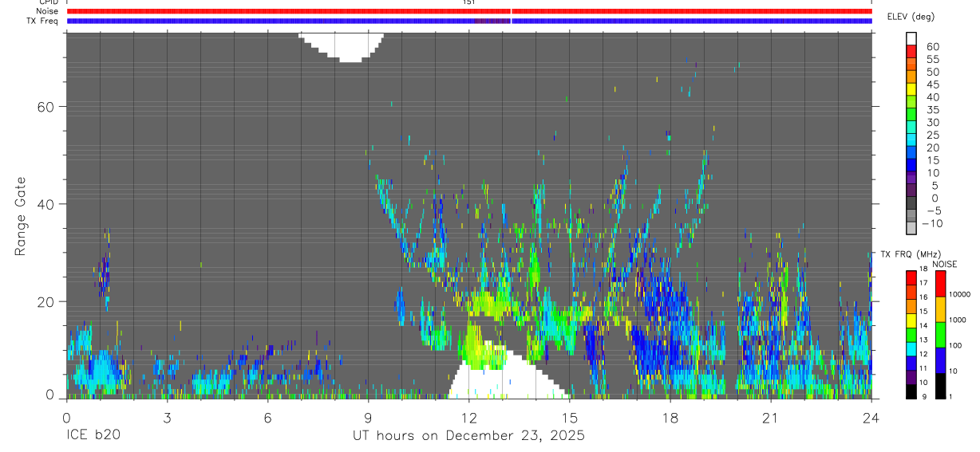Click the red Noise strip above the plot

tap(469, 11)
